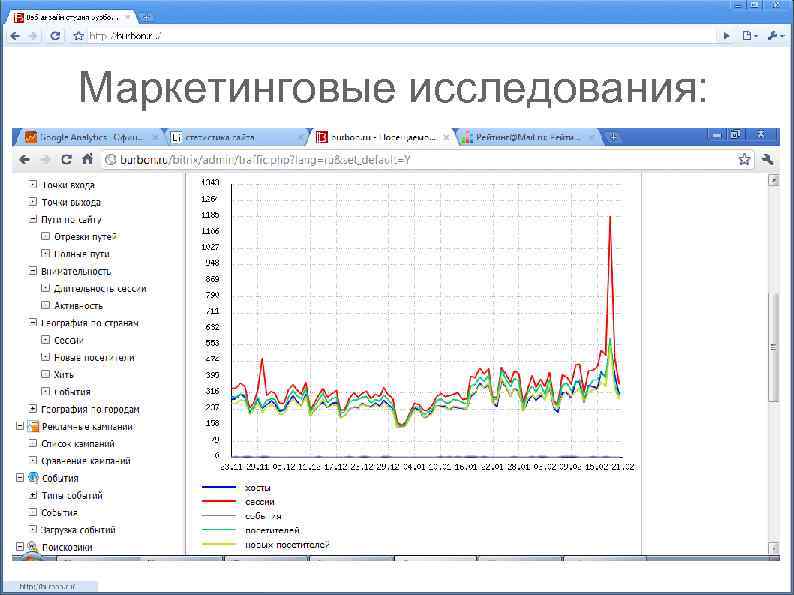This screenshot has width=794, height=595.
Task: Click the События globe icon
Action: click(33, 478)
